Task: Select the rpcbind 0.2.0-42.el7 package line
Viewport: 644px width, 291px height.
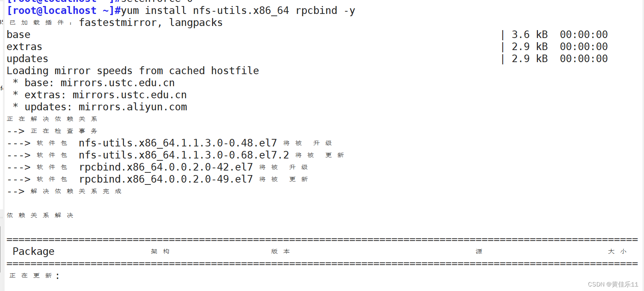Action: [166, 167]
